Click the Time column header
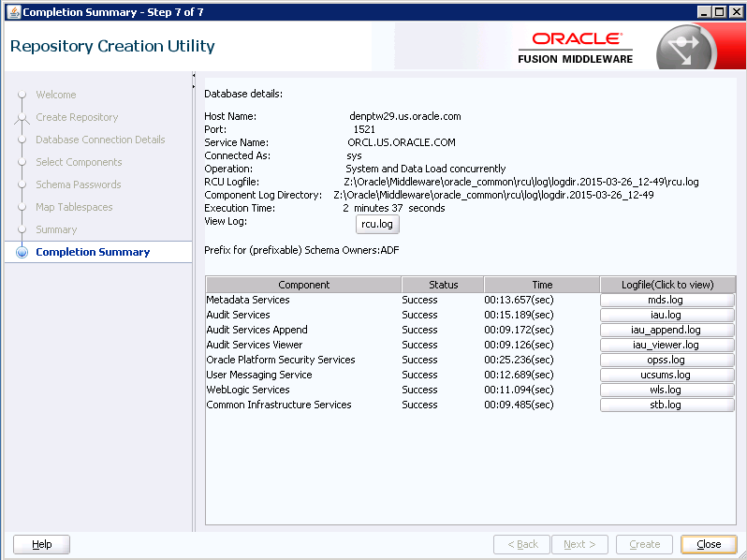Screen dimensions: 747x560 click(542, 285)
